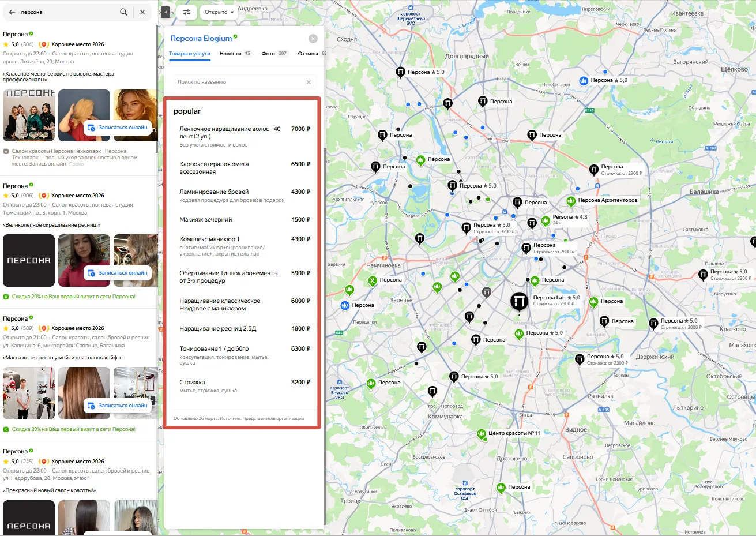Viewport: 756px width, 536px height.
Task: Click the selected 'Персона Lab' map pin
Action: coord(519,301)
